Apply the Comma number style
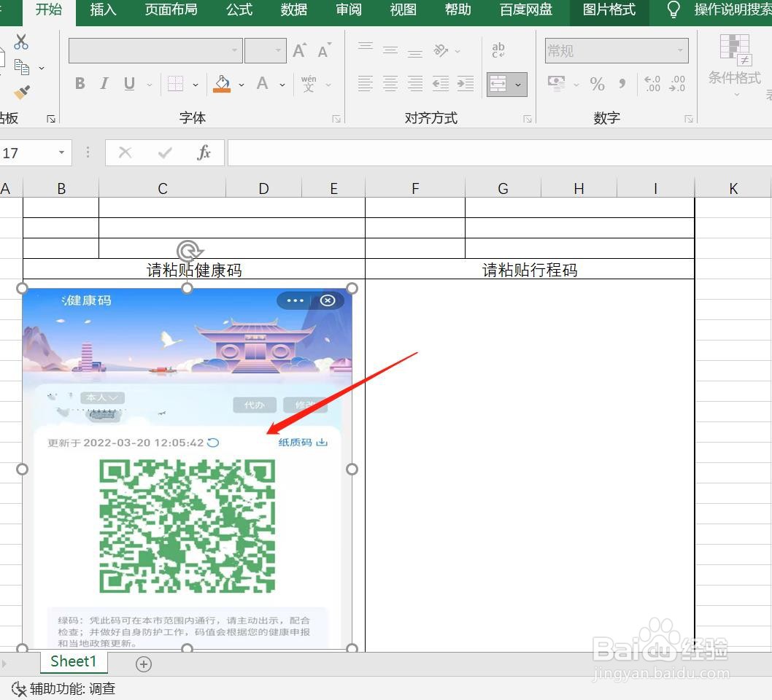Screen dimensions: 772x700 tap(621, 84)
